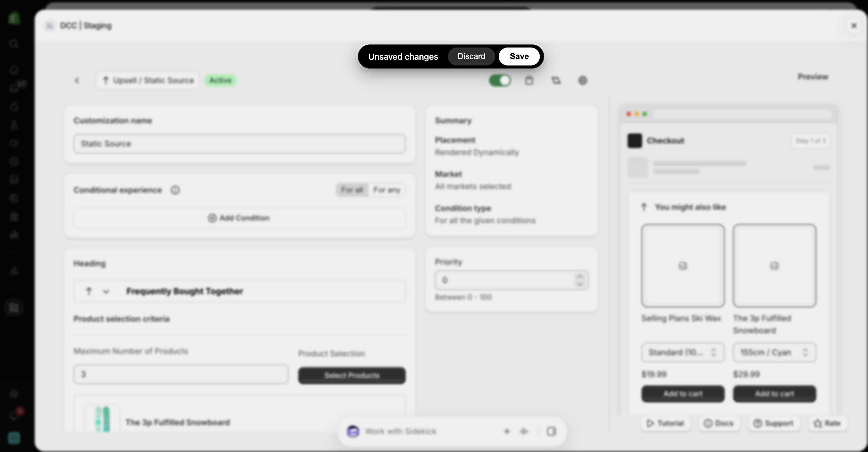This screenshot has height=452, width=868.
Task: Toggle the Sidekick side panel icon
Action: point(551,431)
